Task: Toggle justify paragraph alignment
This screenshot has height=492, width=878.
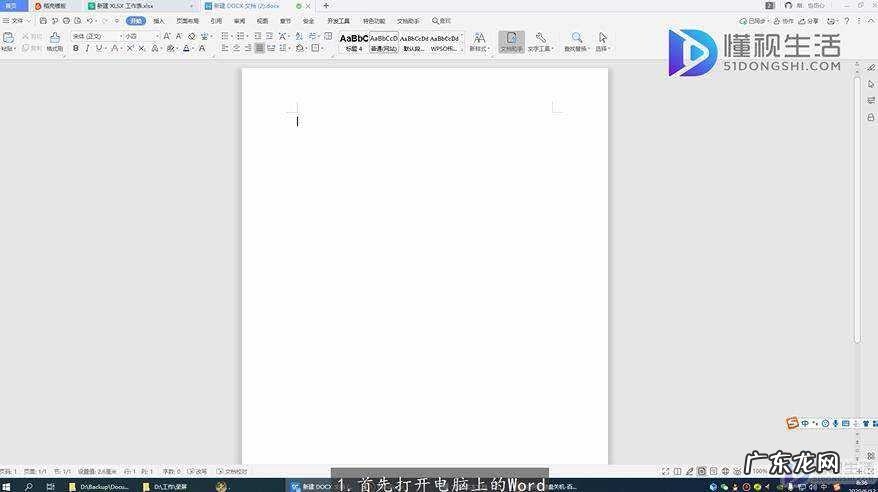Action: pyautogui.click(x=259, y=49)
